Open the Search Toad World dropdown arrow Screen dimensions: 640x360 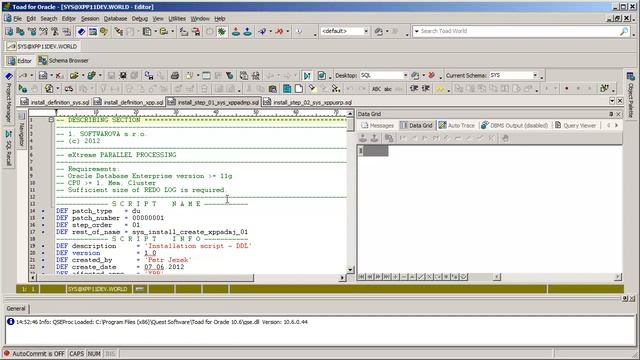point(416,31)
